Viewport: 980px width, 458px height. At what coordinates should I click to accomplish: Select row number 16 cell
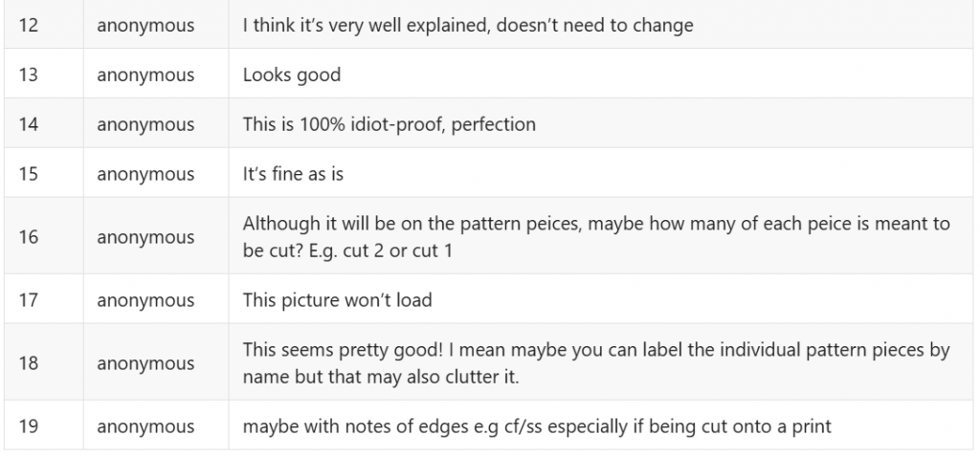[28, 237]
